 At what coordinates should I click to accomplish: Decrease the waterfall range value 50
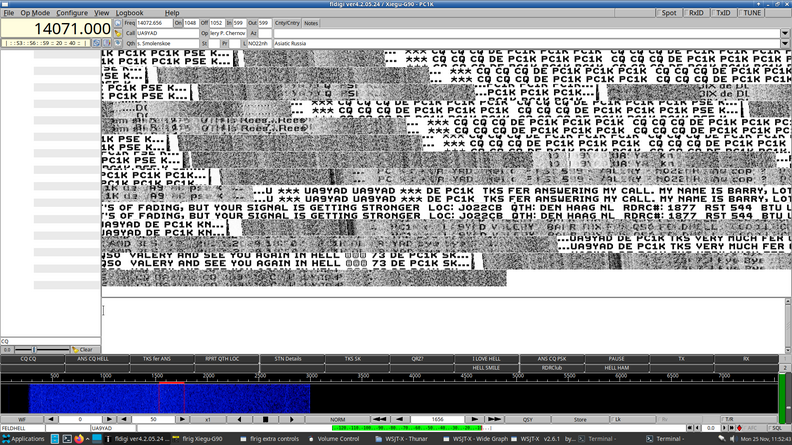pyautogui.click(x=124, y=419)
